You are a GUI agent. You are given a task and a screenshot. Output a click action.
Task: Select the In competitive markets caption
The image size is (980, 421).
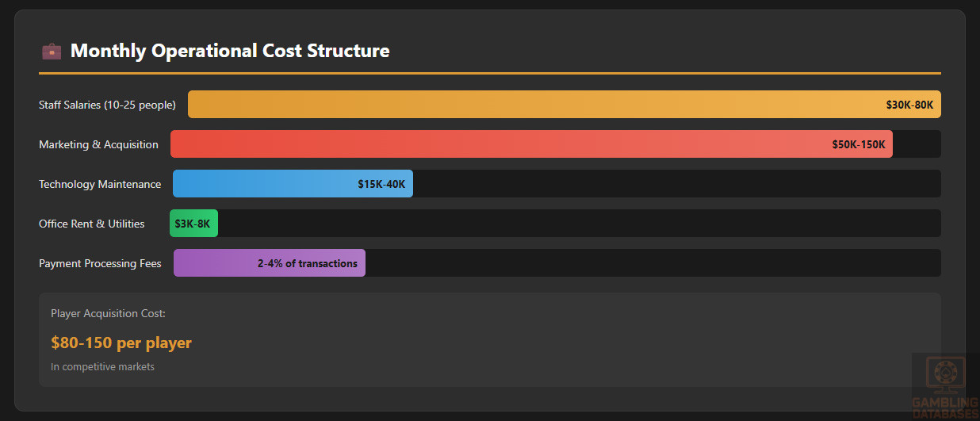point(102,366)
